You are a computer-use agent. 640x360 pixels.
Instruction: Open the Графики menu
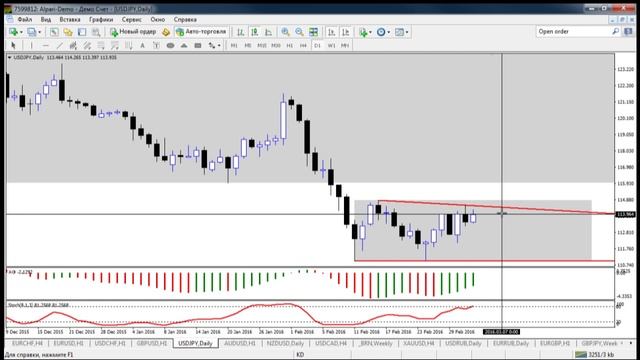tap(101, 20)
